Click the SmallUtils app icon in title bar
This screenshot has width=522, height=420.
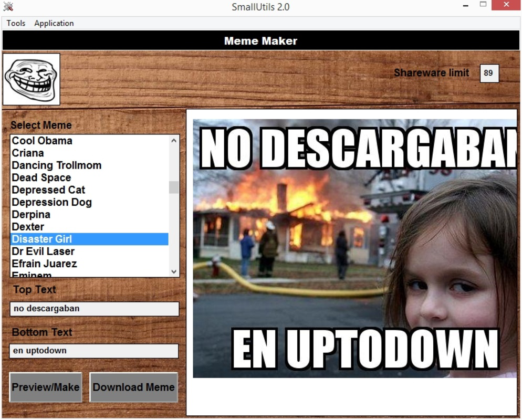tap(8, 6)
